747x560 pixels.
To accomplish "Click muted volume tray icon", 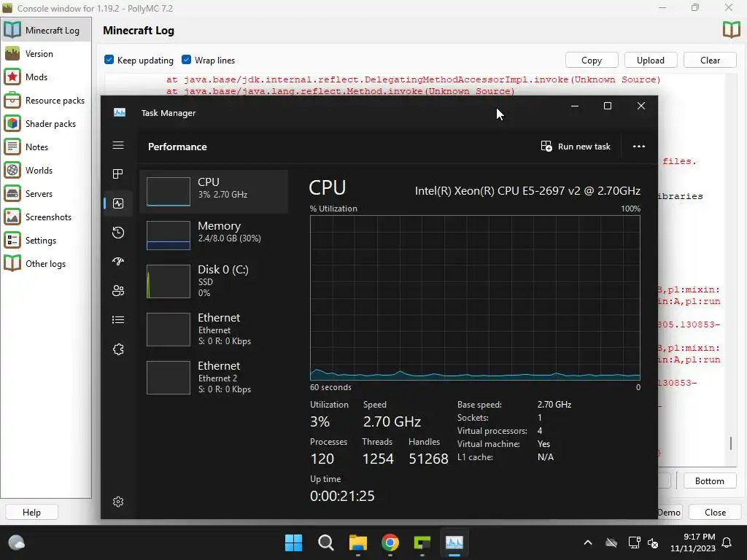I will (653, 542).
